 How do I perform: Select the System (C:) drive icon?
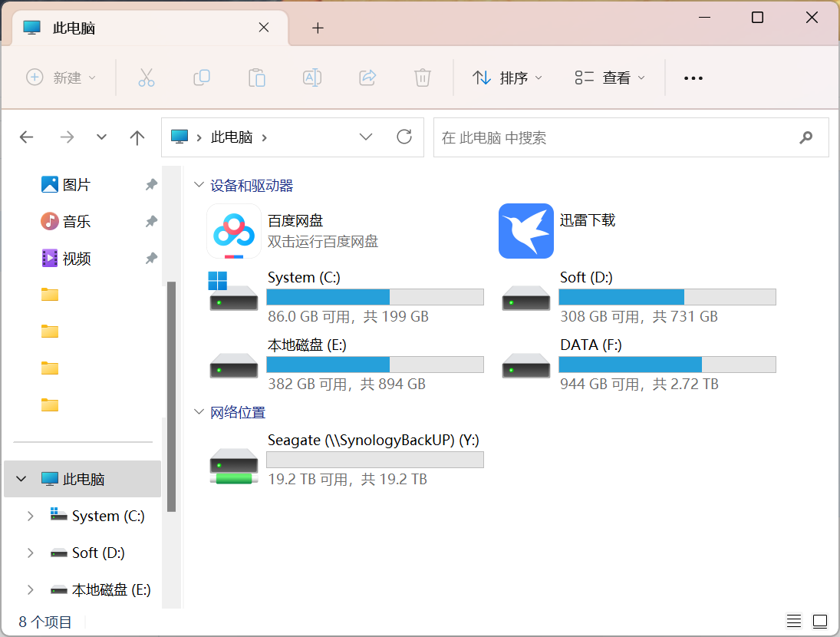[233, 291]
